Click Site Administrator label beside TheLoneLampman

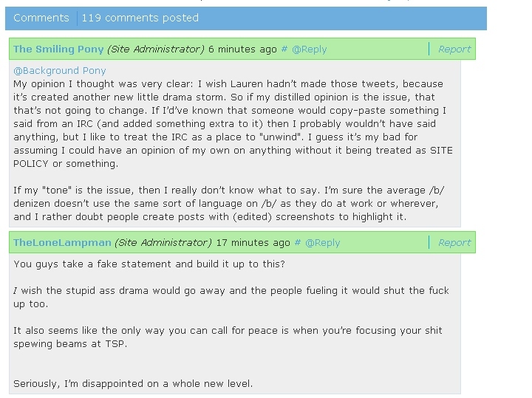pos(163,242)
